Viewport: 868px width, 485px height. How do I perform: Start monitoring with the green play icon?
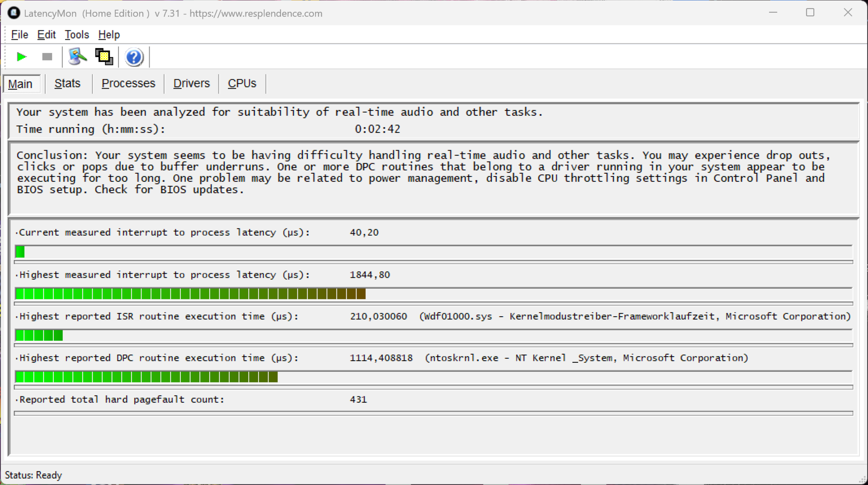pyautogui.click(x=21, y=57)
